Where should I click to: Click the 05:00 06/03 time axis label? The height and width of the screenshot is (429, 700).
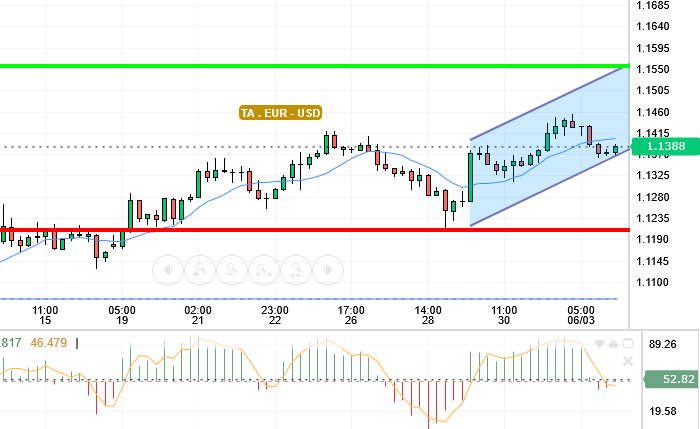581,315
